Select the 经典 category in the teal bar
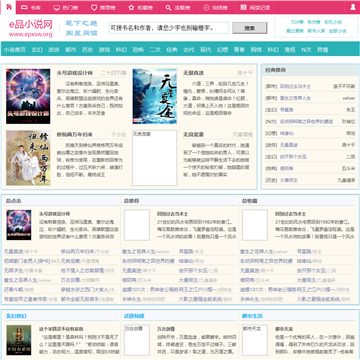 (x=172, y=50)
